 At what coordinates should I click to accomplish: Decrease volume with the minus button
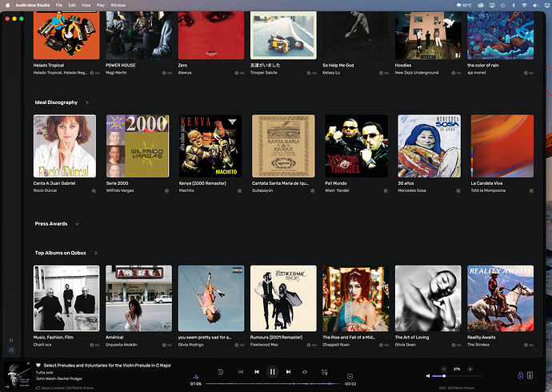coord(443,369)
